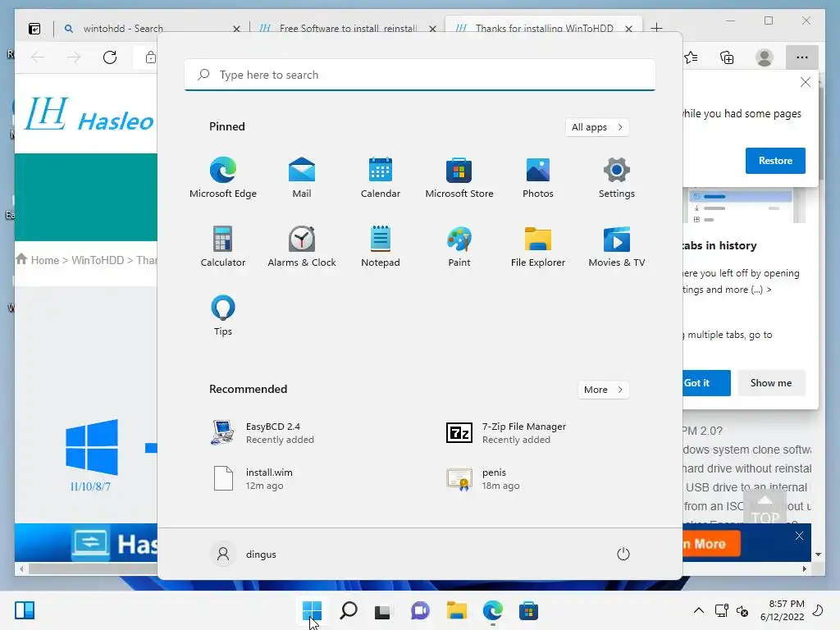Click Got it in Edge tip
Screen dimensions: 840x630
coord(706,383)
